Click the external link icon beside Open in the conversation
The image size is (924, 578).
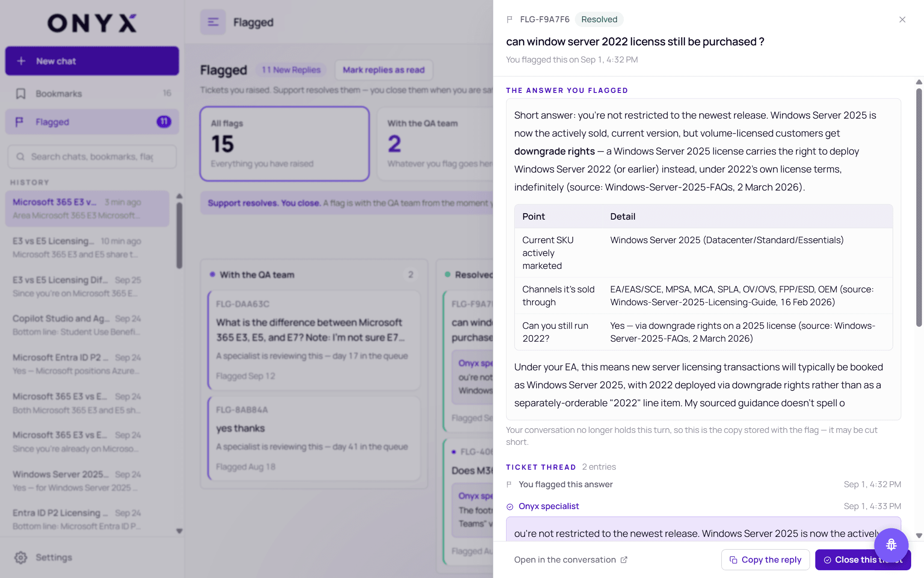[624, 560]
